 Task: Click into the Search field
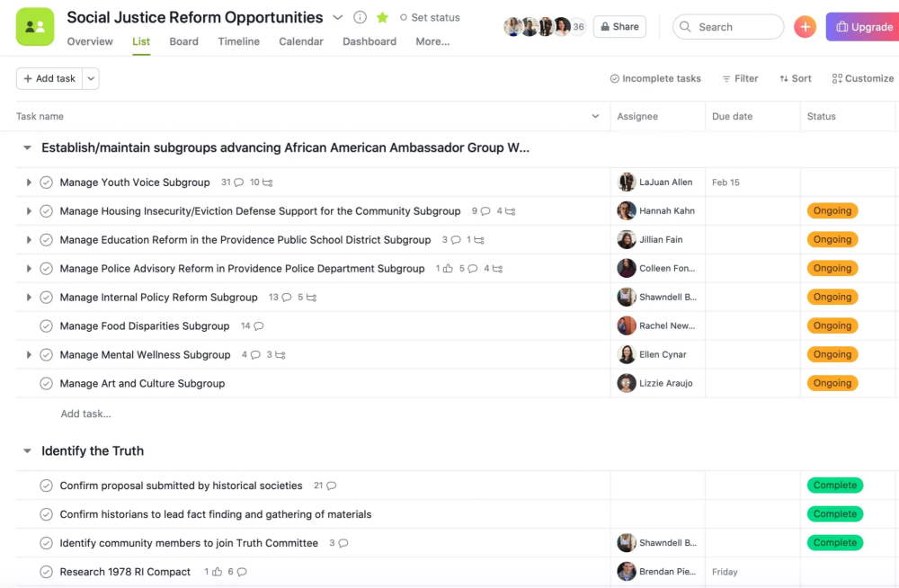(x=728, y=27)
